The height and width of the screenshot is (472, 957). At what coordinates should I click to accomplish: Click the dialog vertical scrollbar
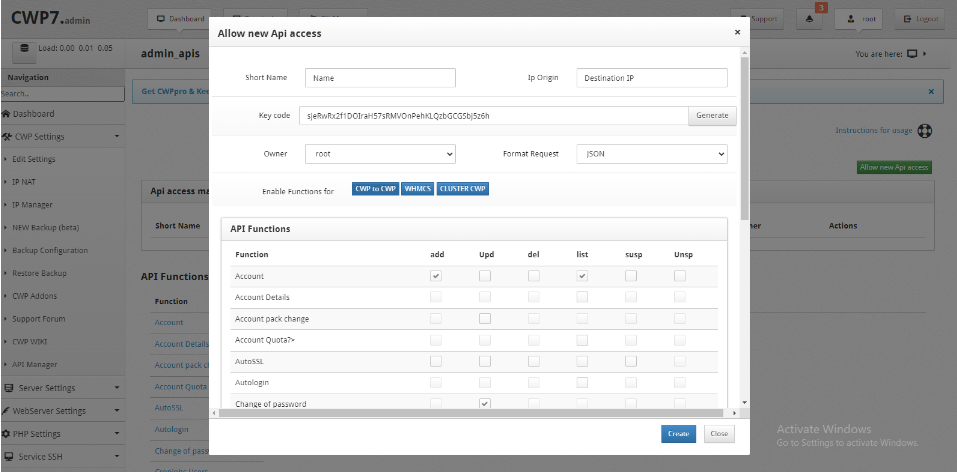(745, 137)
